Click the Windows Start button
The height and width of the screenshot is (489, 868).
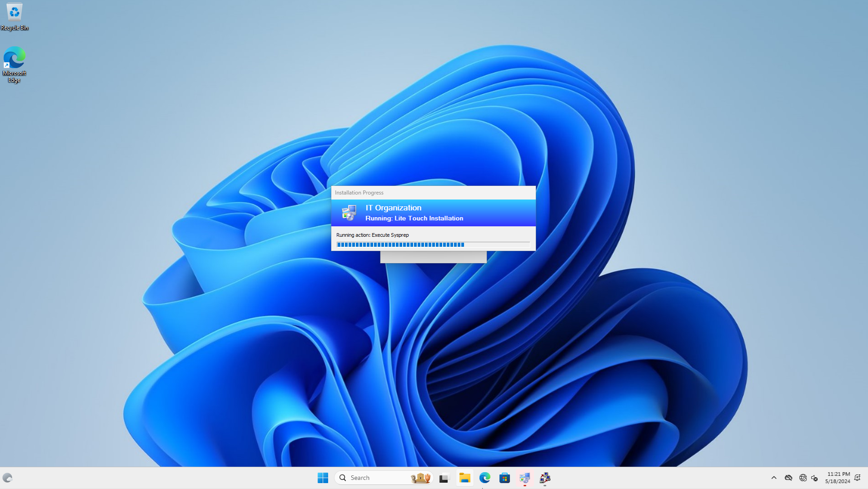[x=323, y=478]
